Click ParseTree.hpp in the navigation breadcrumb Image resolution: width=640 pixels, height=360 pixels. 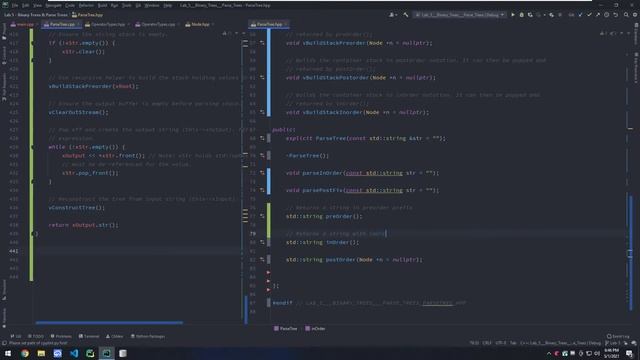pos(87,15)
